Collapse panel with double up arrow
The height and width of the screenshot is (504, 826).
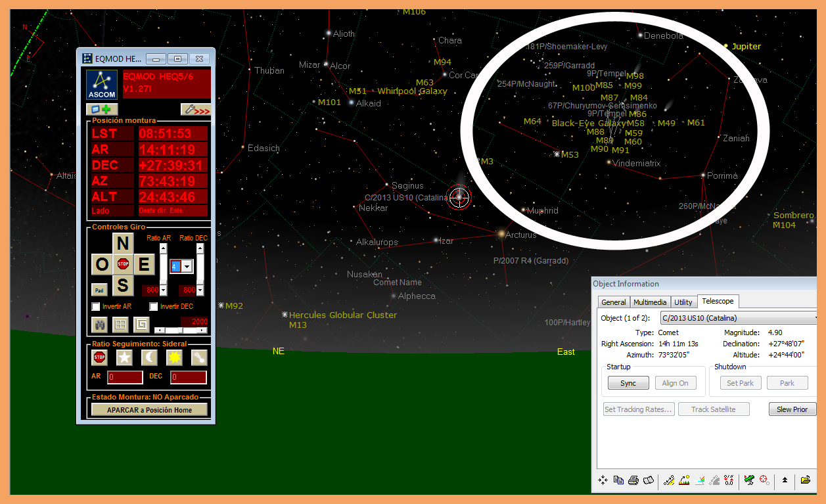pos(785,480)
